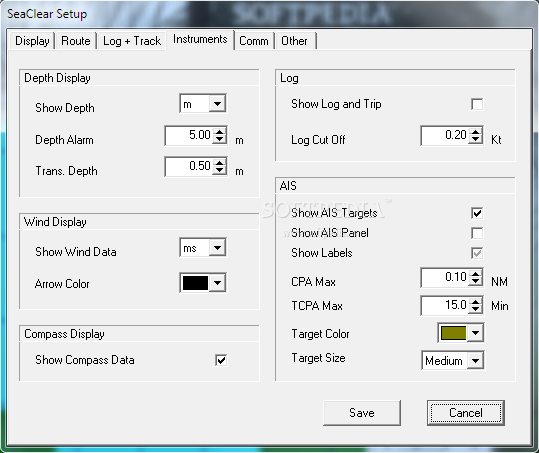Increase Depth Alarm with up arrow
The width and height of the screenshot is (539, 453).
tap(220, 131)
